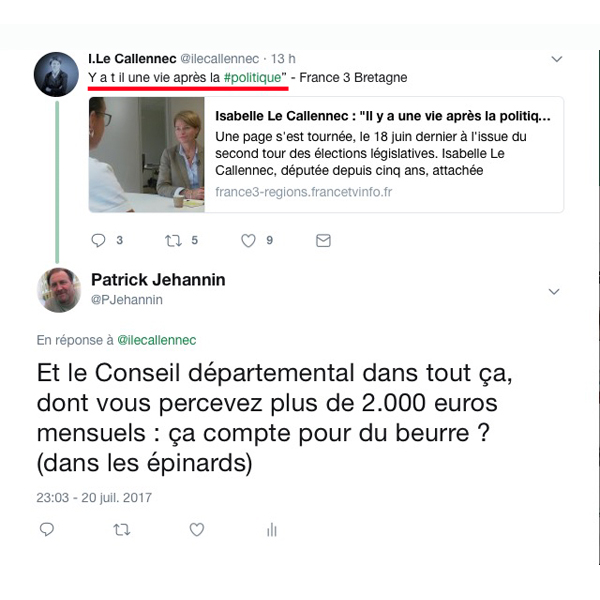600x600 pixels.
Task: Open the 13 h timestamp of first tweet
Action: 283,59
